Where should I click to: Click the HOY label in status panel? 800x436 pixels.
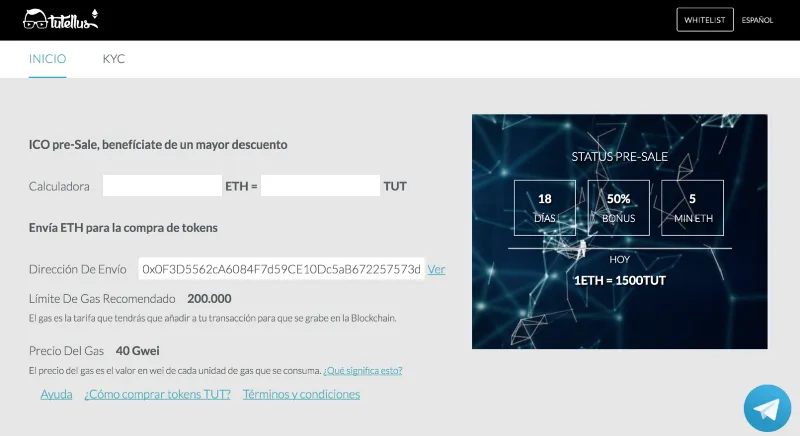click(x=619, y=260)
